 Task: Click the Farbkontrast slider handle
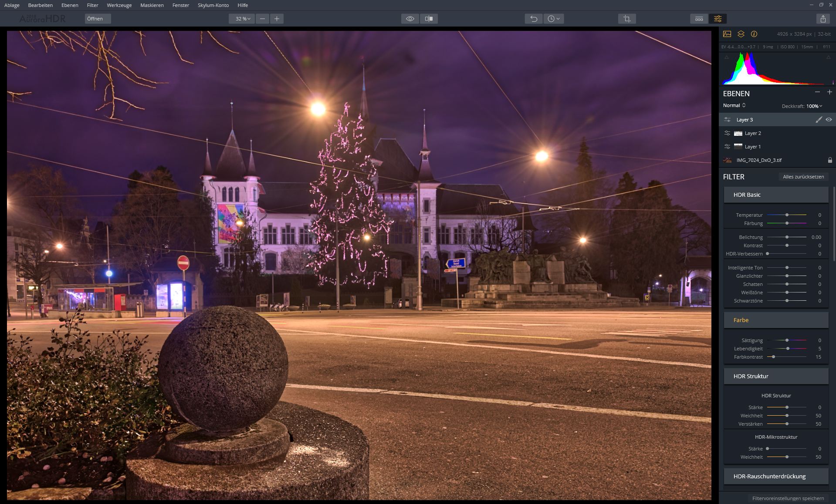coord(773,357)
